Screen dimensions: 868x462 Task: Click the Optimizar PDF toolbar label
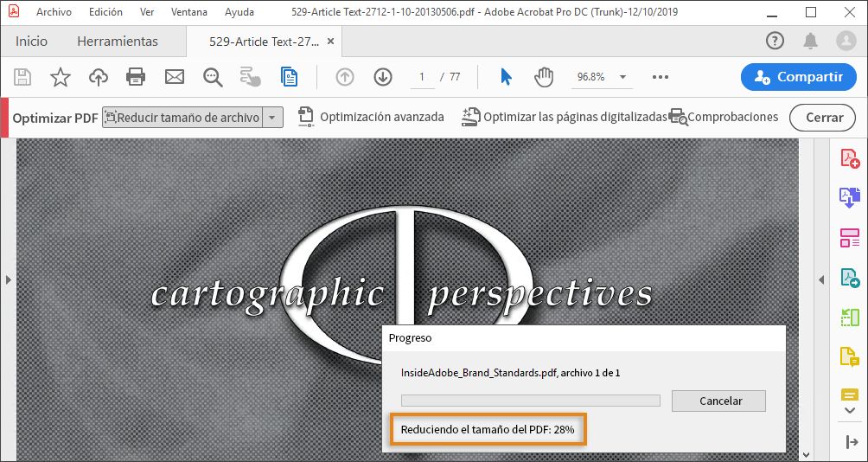click(x=55, y=118)
